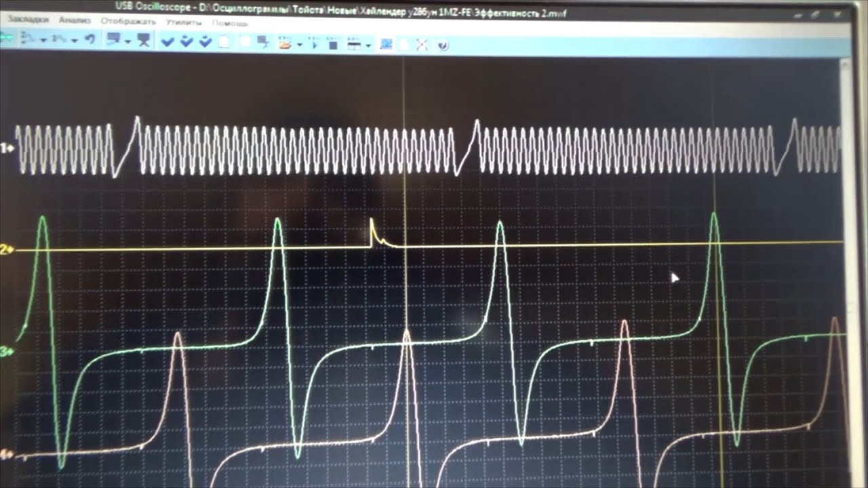The width and height of the screenshot is (868, 488).
Task: Click the presentation screen stand icon
Action: (144, 41)
